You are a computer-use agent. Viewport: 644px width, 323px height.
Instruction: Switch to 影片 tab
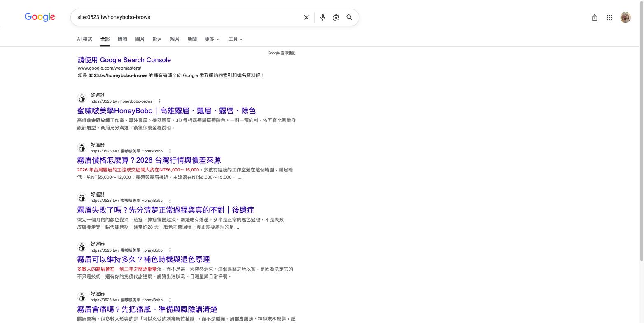157,39
